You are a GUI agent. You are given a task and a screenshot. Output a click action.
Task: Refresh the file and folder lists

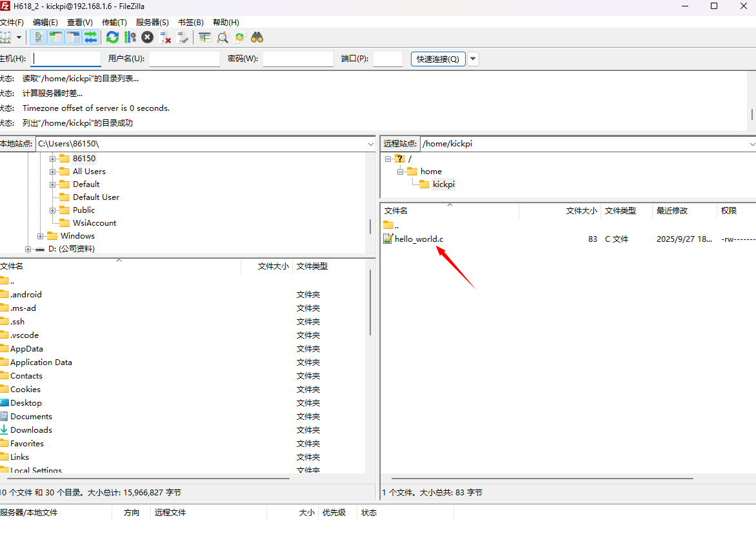(x=112, y=37)
